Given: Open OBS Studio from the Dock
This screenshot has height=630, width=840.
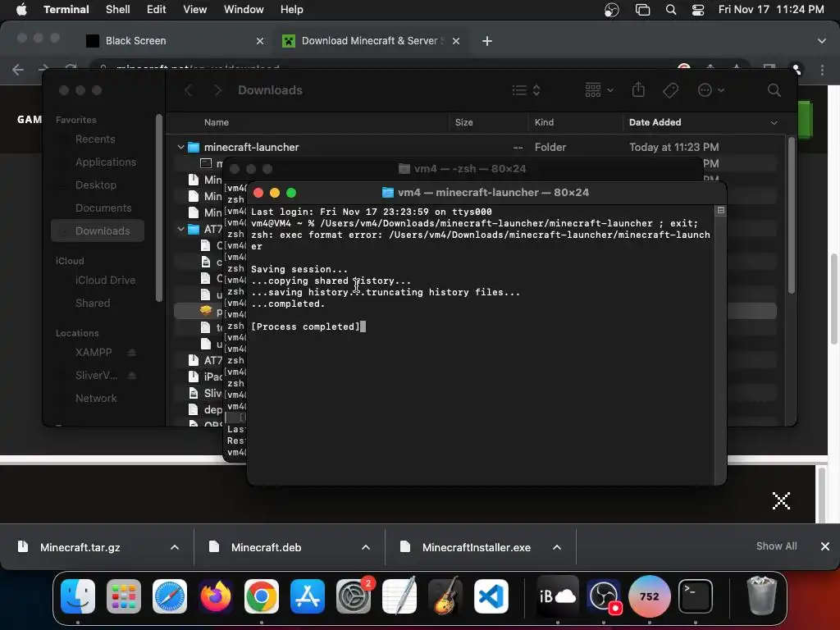Looking at the screenshot, I should [x=604, y=596].
